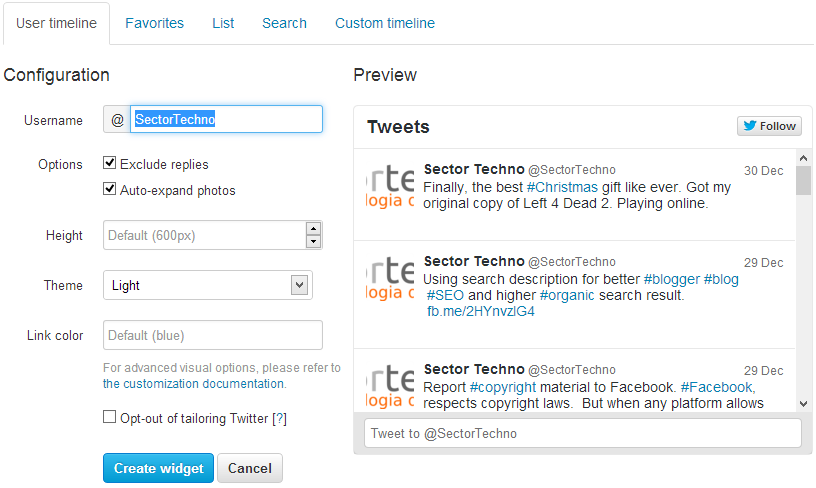Open the customization documentation link

tap(194, 384)
